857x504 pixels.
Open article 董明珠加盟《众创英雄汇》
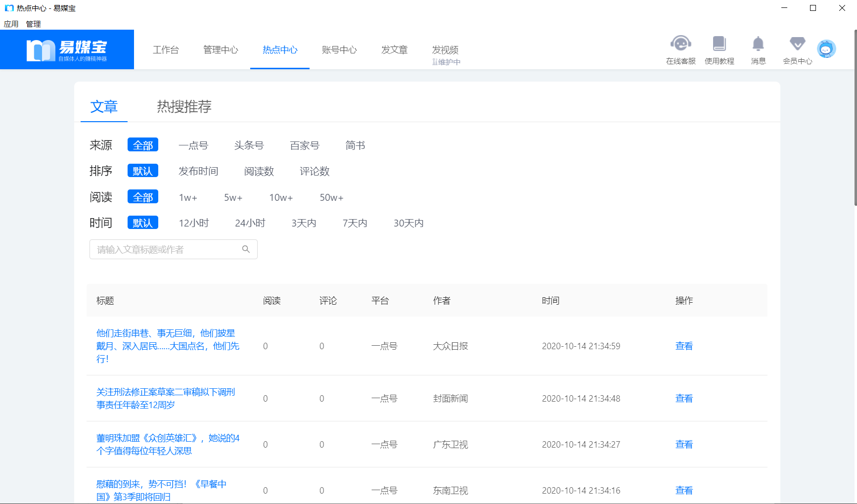click(x=168, y=444)
